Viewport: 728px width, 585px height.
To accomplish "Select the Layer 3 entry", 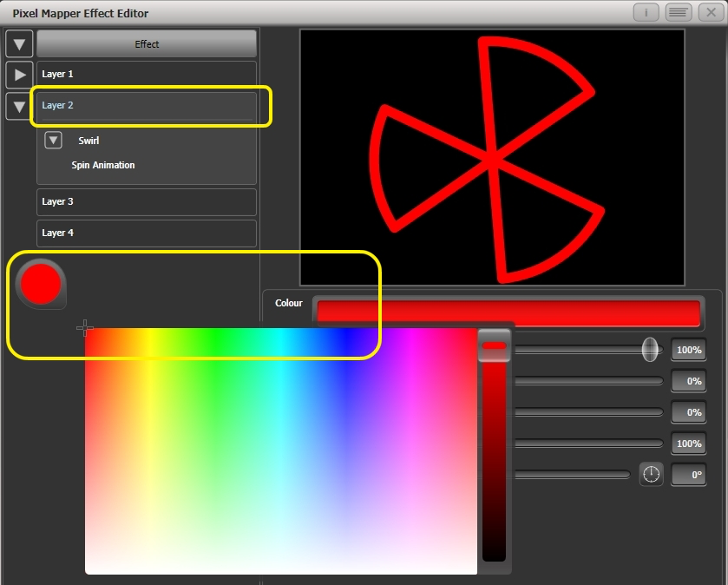I will click(x=146, y=201).
